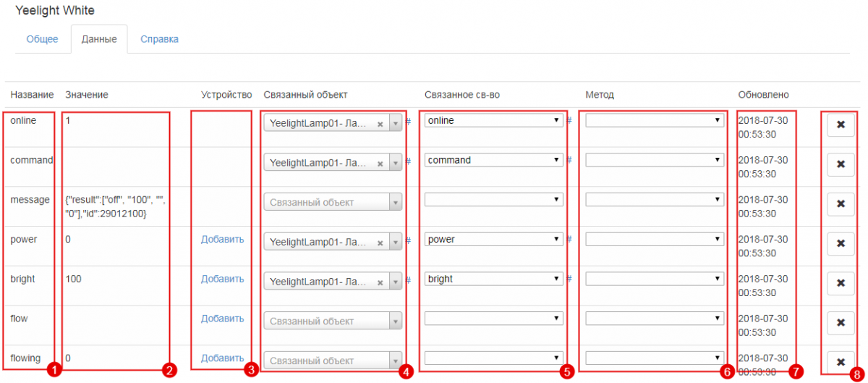Delete the bright row with X button

[841, 283]
